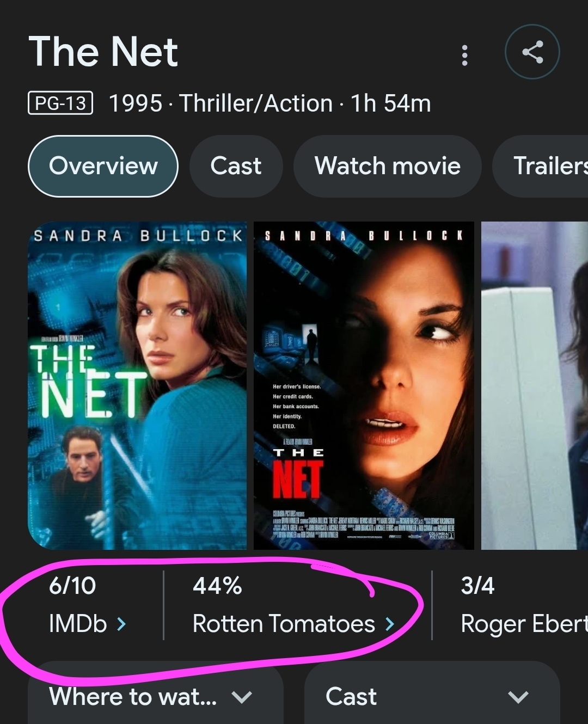Tap the share icon button
588x724 pixels.
tap(532, 52)
